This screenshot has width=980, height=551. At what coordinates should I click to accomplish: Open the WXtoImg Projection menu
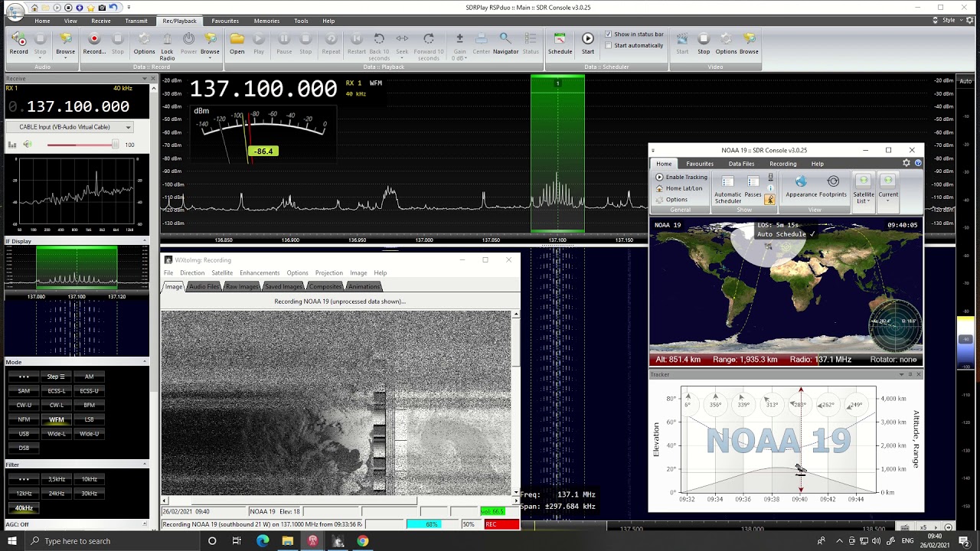pyautogui.click(x=329, y=272)
